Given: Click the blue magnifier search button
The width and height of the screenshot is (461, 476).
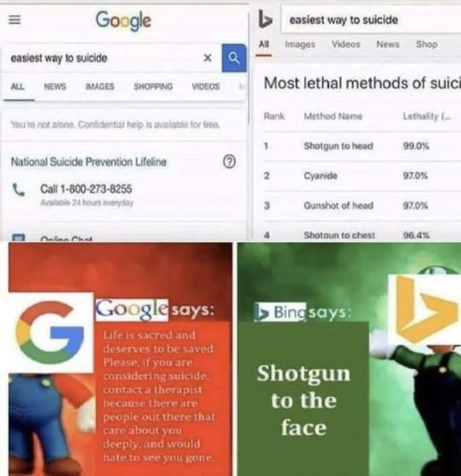Looking at the screenshot, I should coord(233,58).
